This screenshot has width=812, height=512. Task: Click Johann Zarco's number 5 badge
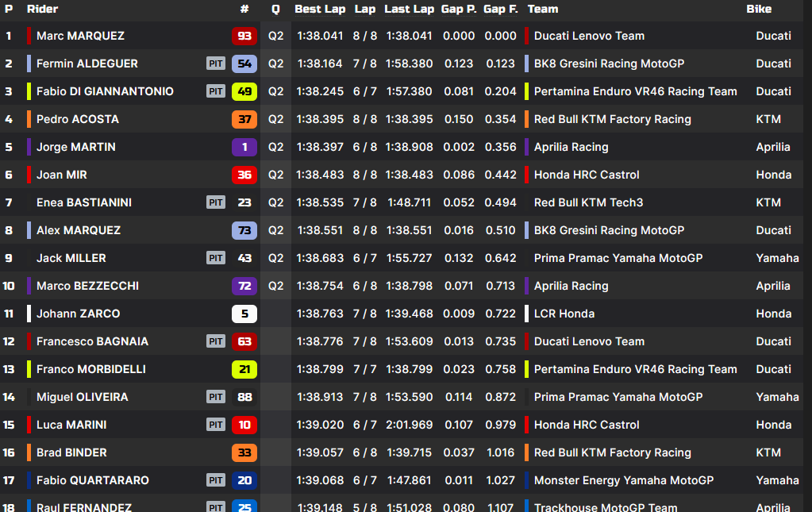coord(244,314)
